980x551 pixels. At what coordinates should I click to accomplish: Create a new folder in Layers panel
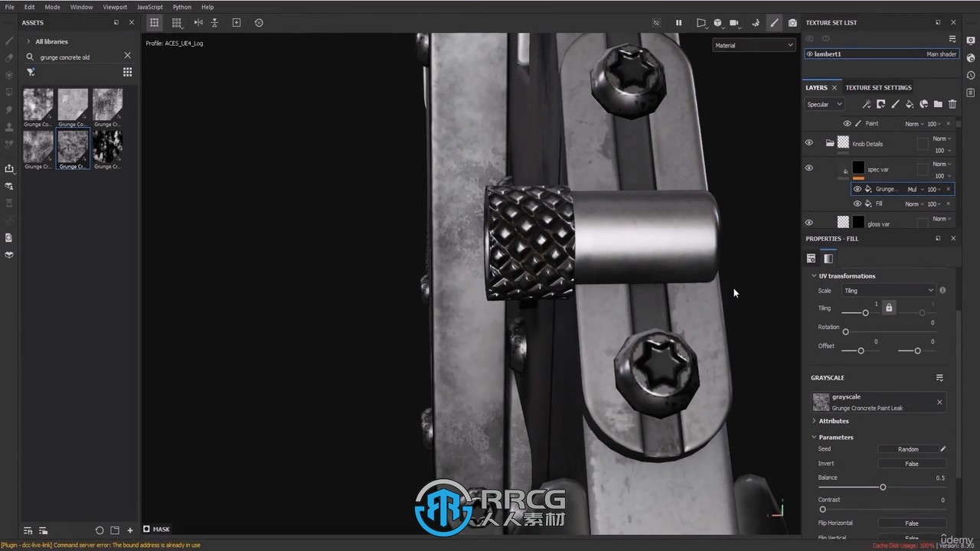938,104
